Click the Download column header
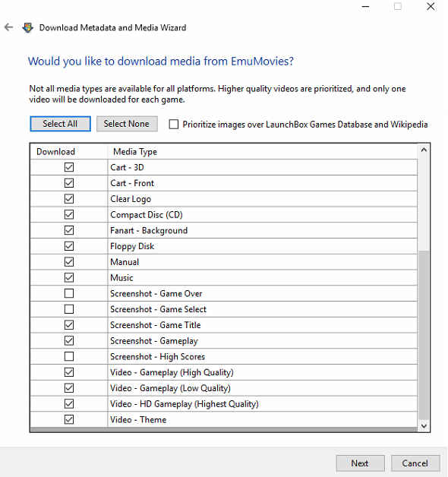The height and width of the screenshot is (477, 448). click(69, 151)
